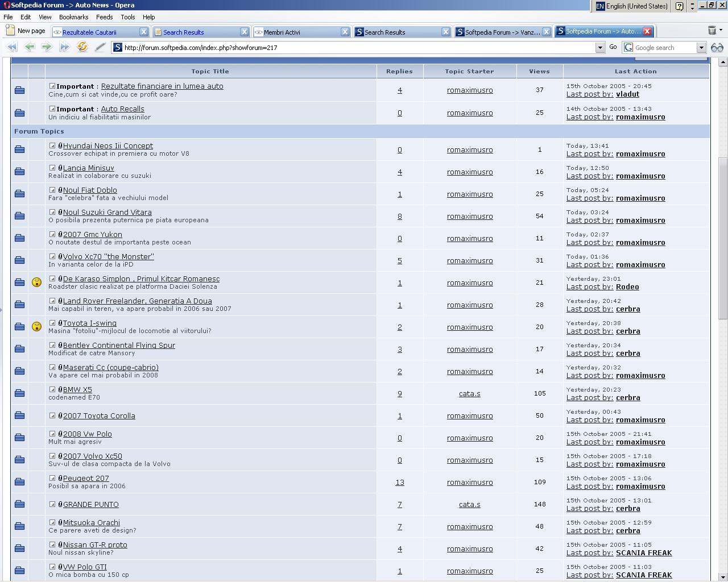This screenshot has width=728, height=582.
Task: Expand the address bar URL history dropdown
Action: (x=600, y=48)
